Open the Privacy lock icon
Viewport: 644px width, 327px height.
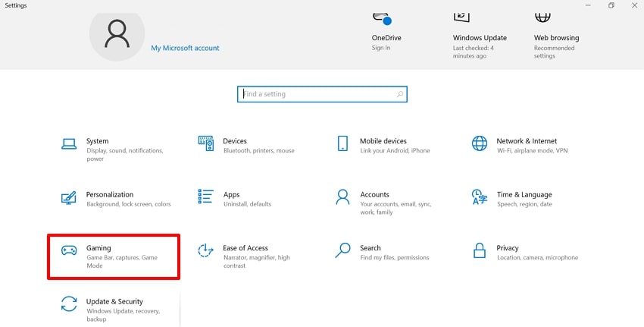point(479,250)
